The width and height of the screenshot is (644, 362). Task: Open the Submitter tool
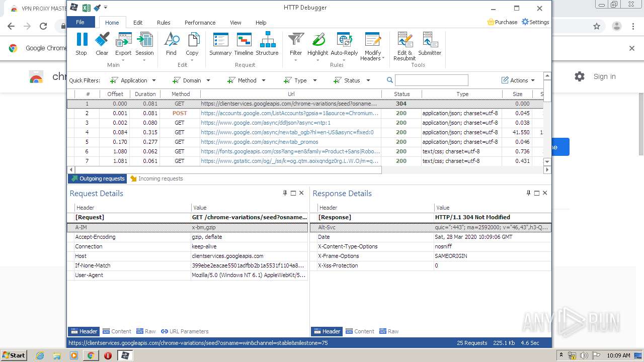click(x=430, y=44)
